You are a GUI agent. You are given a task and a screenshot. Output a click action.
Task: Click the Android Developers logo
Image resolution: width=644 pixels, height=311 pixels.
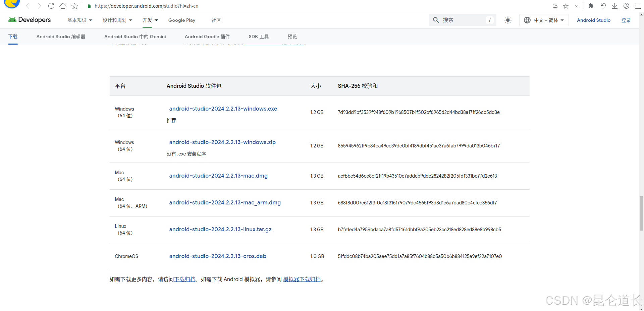click(30, 20)
